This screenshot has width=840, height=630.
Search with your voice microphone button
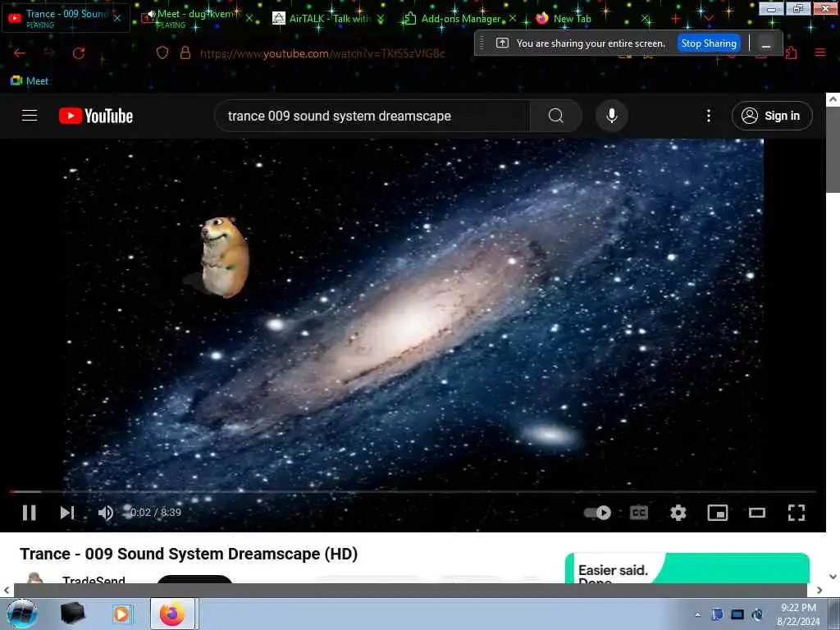coord(612,116)
